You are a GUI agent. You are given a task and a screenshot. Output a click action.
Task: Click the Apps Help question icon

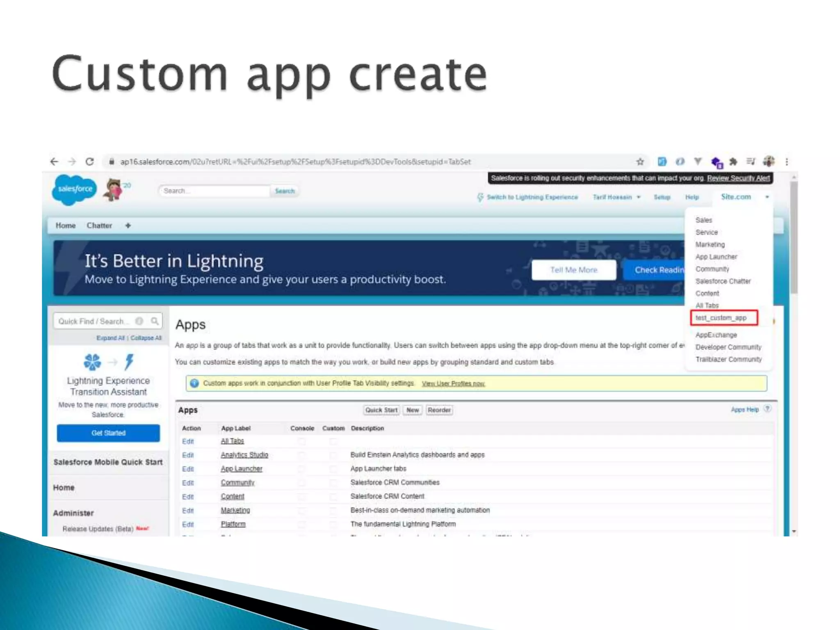[x=767, y=409]
